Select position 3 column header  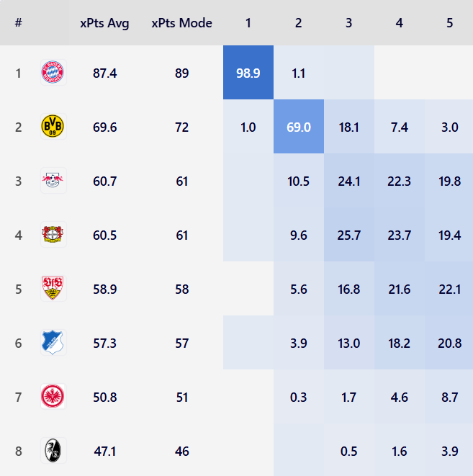click(x=349, y=22)
